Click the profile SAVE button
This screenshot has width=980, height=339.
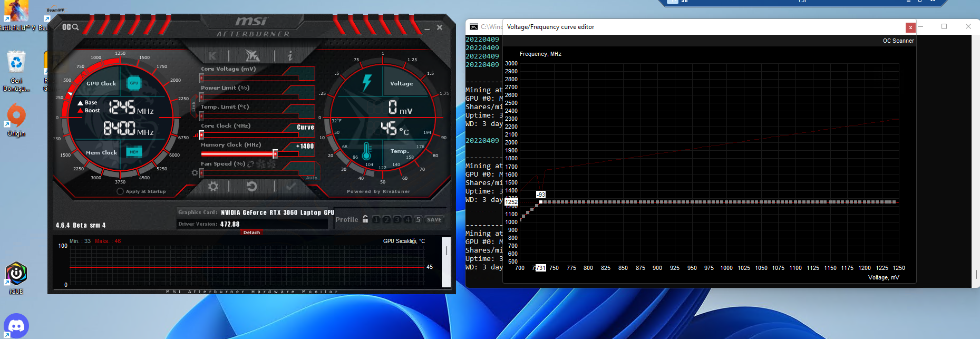(x=434, y=219)
